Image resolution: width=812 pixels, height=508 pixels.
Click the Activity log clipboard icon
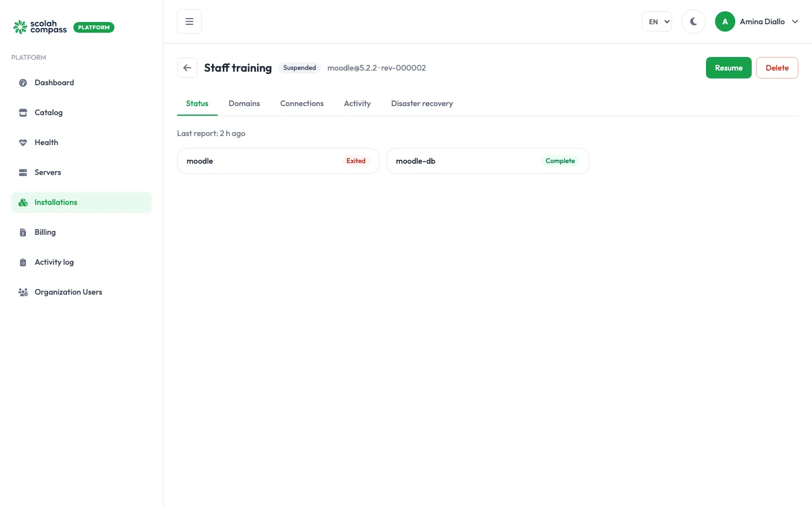[x=23, y=262]
